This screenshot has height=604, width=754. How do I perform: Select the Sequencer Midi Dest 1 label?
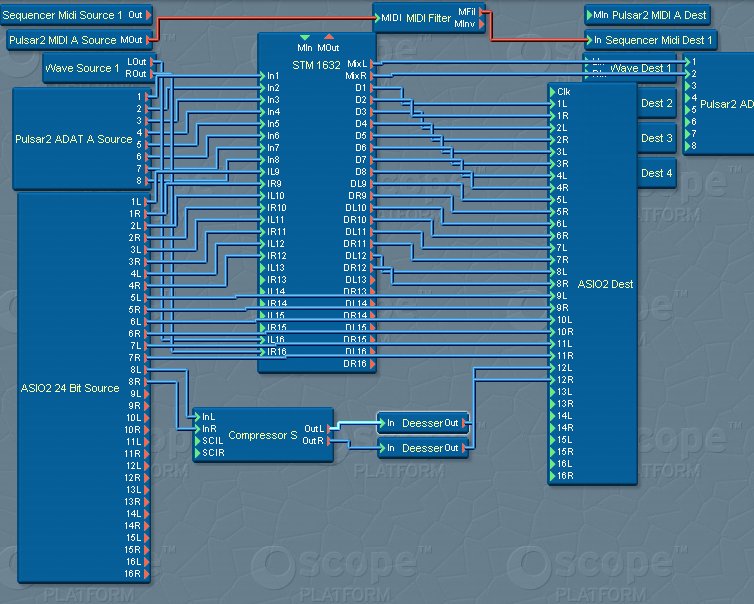(x=658, y=40)
